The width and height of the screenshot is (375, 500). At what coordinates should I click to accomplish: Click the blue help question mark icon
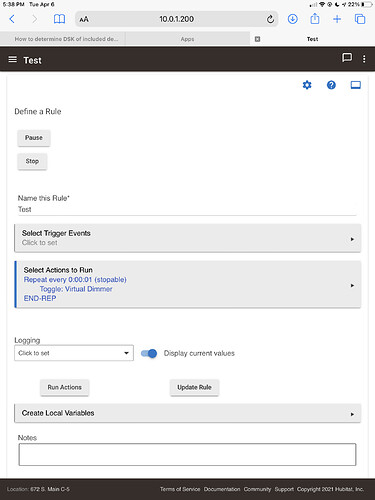(331, 85)
